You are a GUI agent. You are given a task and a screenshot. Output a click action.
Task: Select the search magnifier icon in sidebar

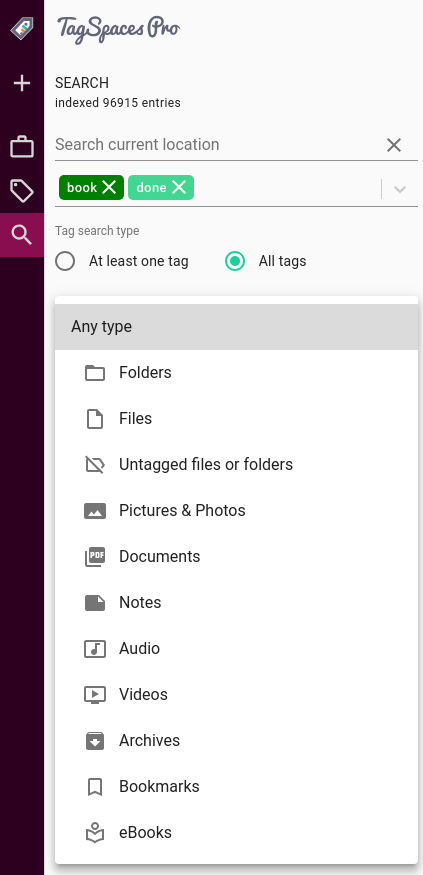click(22, 235)
